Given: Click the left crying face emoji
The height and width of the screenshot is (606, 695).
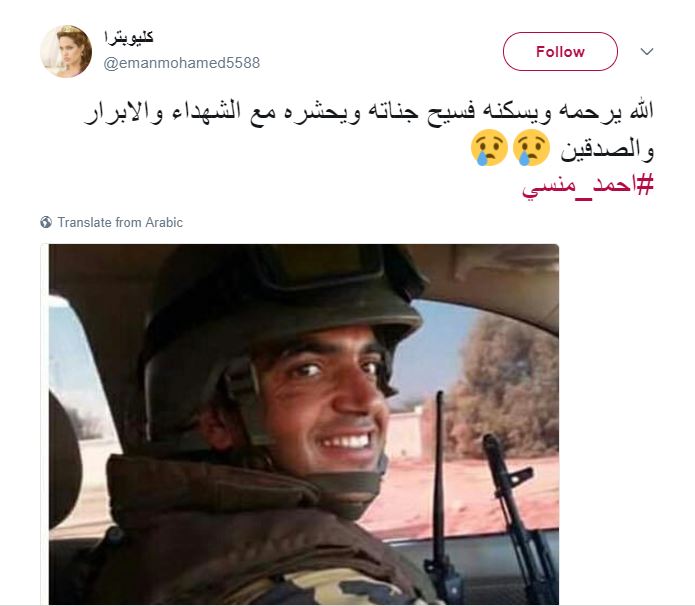Looking at the screenshot, I should point(489,148).
